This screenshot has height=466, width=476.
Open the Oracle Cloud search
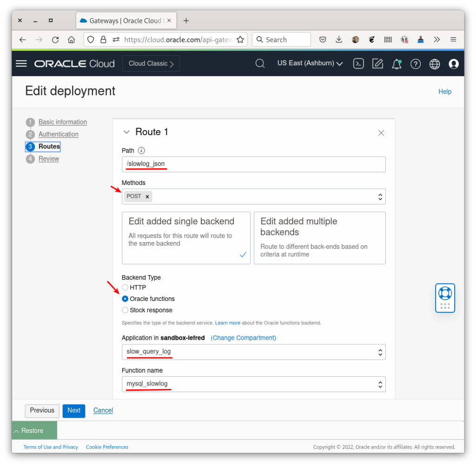coord(260,63)
